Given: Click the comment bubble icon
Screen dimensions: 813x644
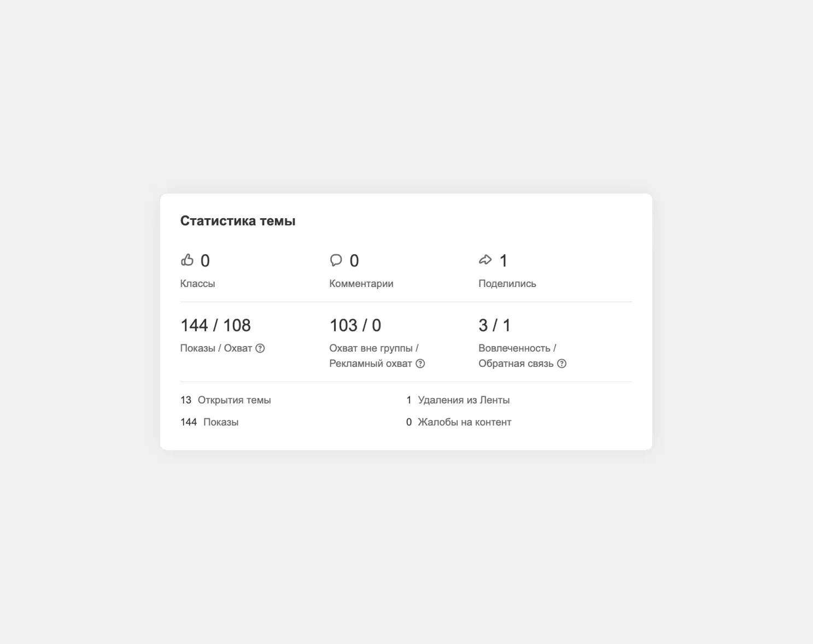Looking at the screenshot, I should 336,260.
